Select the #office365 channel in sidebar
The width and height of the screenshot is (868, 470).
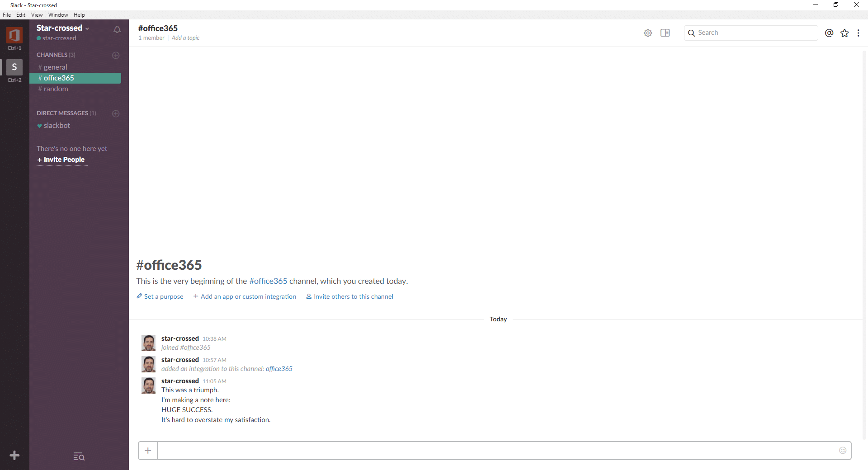[x=75, y=78]
